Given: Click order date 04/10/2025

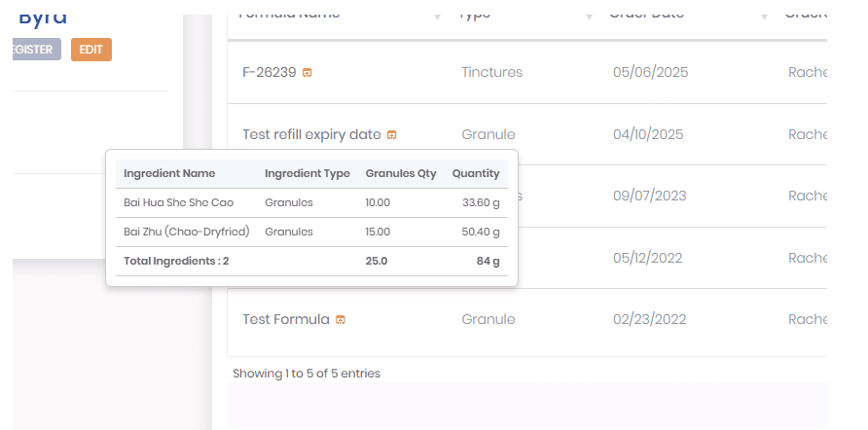Looking at the screenshot, I should pos(648,134).
